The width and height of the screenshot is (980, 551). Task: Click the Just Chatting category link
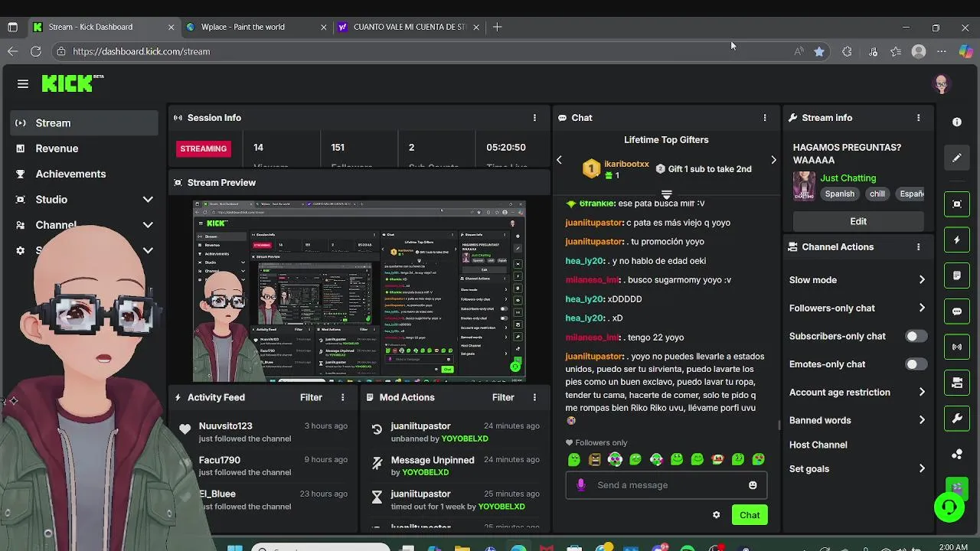pyautogui.click(x=848, y=178)
